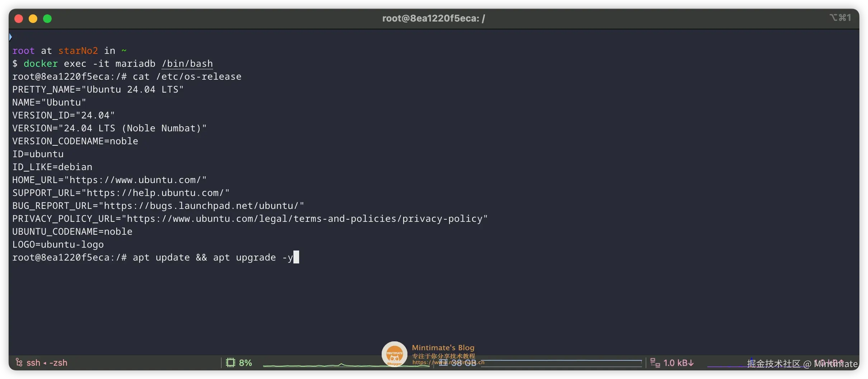Viewport: 868px width, 379px height.
Task: Click the memory icon beside 38 GB
Action: (x=444, y=362)
